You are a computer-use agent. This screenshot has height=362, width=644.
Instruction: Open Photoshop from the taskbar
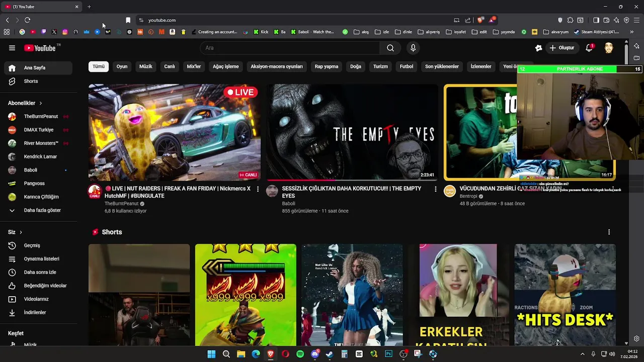388,354
